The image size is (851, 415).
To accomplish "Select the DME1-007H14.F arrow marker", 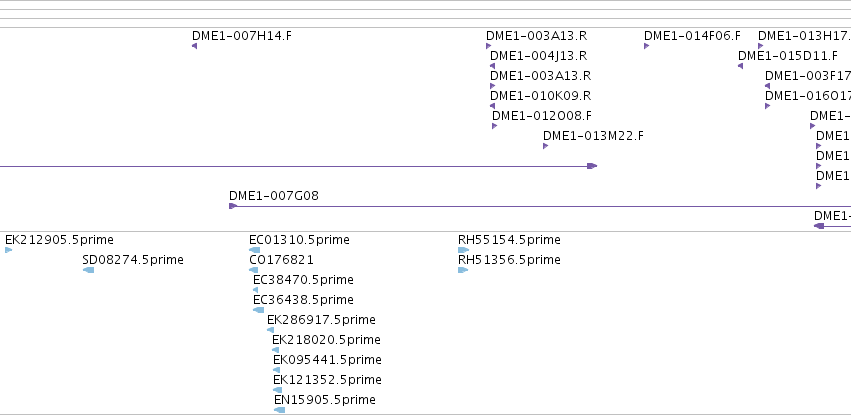I will coord(194,46).
